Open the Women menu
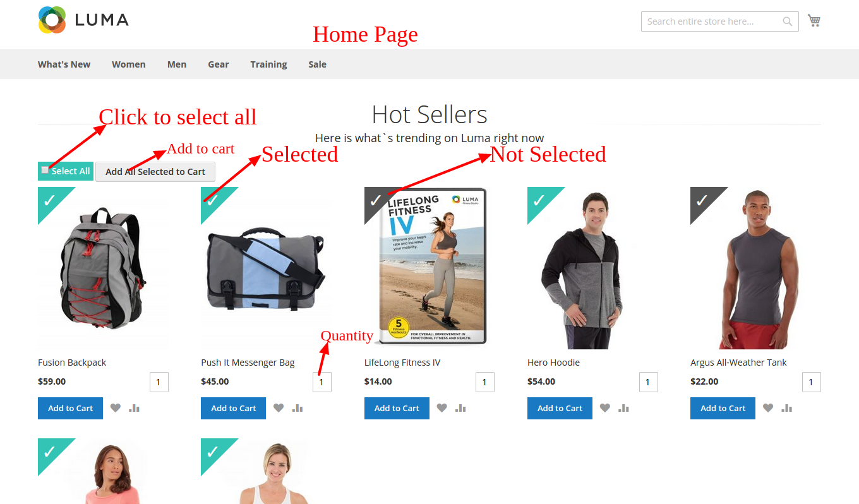Viewport: 859px width, 504px height. (129, 64)
